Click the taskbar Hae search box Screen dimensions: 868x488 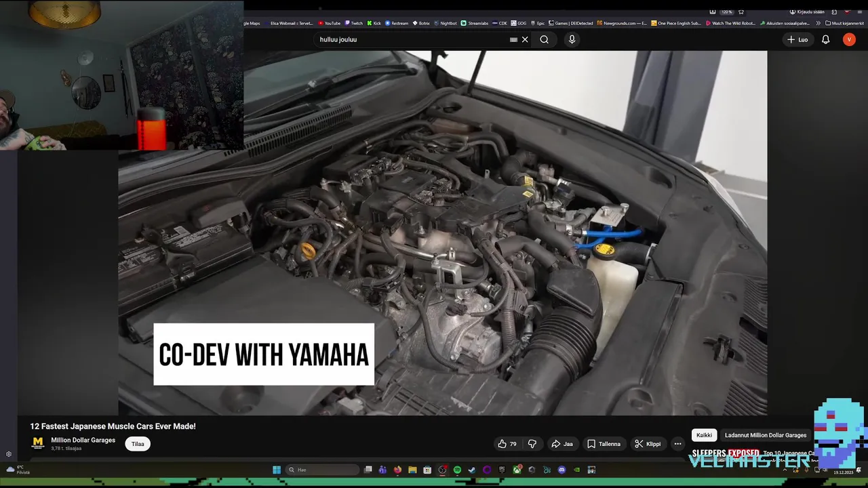[322, 470]
